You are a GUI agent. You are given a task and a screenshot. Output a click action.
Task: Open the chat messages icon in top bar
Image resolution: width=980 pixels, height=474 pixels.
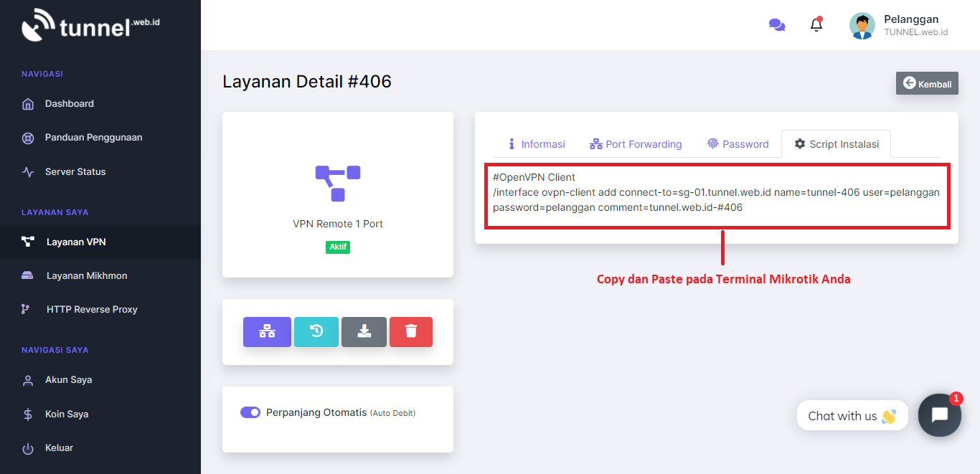tap(777, 24)
